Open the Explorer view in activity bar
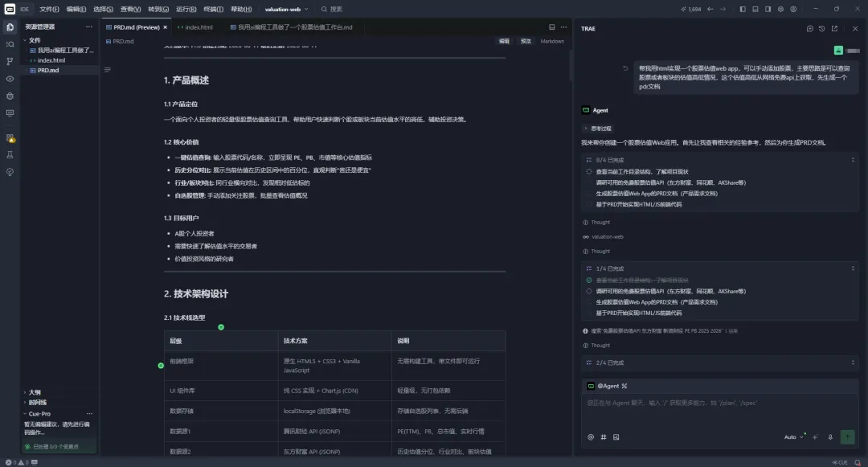 pyautogui.click(x=10, y=27)
